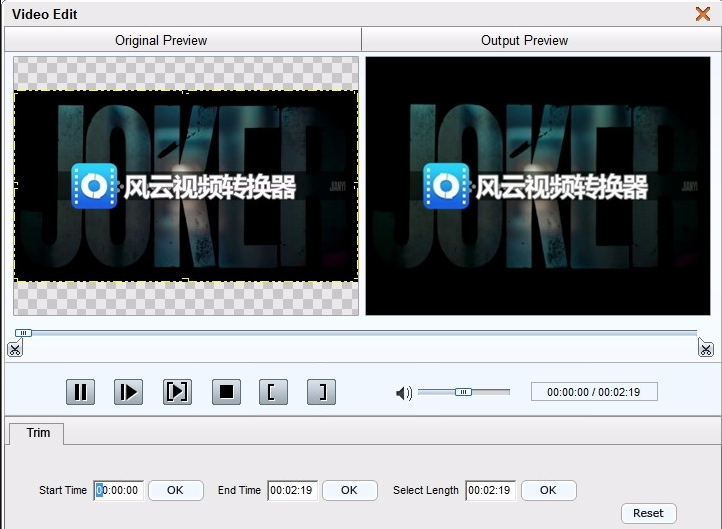Click the End Time input field

292,490
